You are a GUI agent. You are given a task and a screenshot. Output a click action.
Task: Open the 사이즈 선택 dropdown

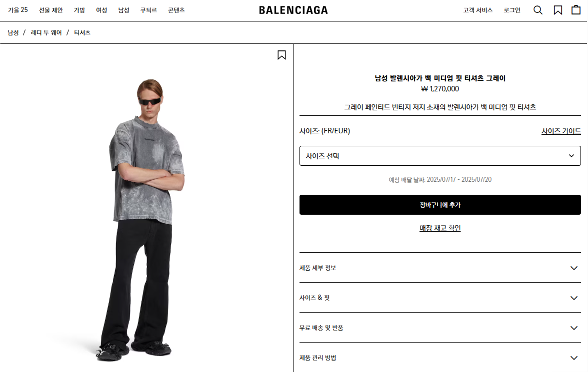coord(440,156)
